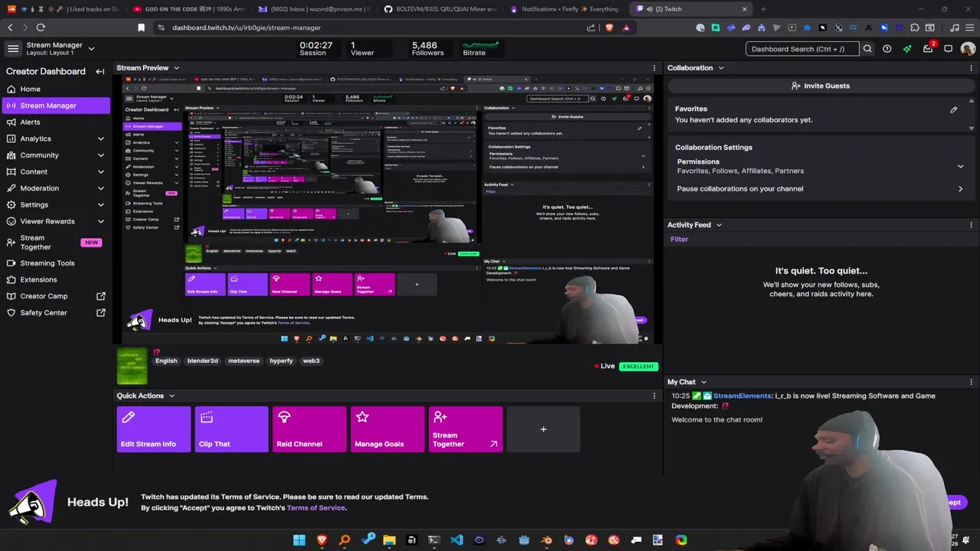980x551 pixels.
Task: Click the blender3d stream tag
Action: point(203,361)
